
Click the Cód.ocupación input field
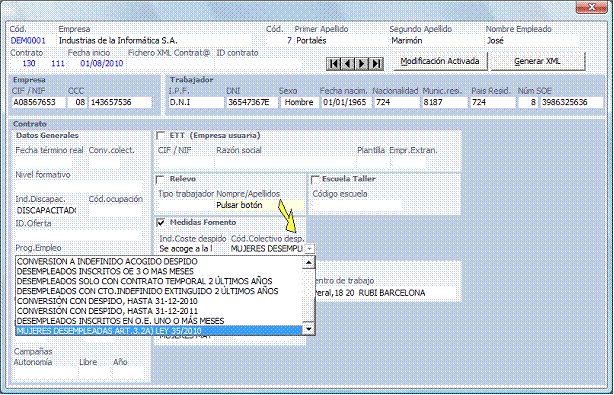pyautogui.click(x=115, y=210)
